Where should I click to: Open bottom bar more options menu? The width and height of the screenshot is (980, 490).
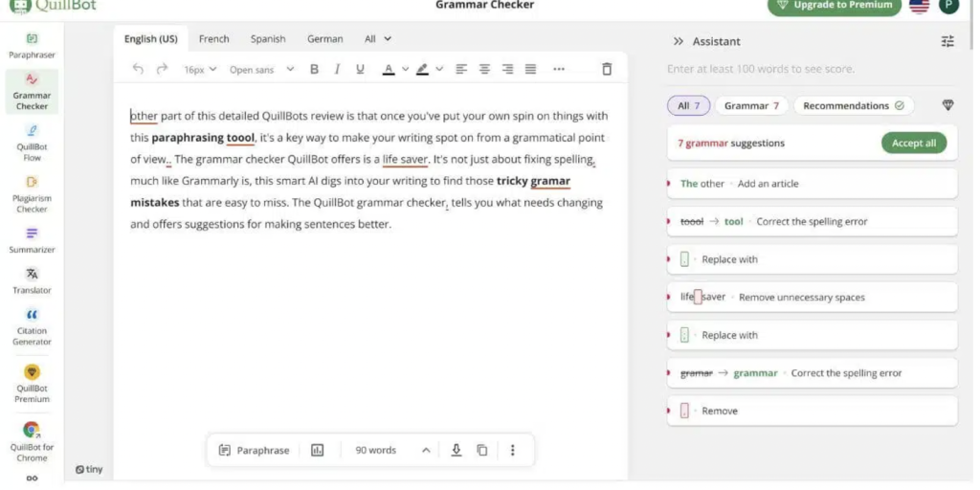pyautogui.click(x=513, y=450)
